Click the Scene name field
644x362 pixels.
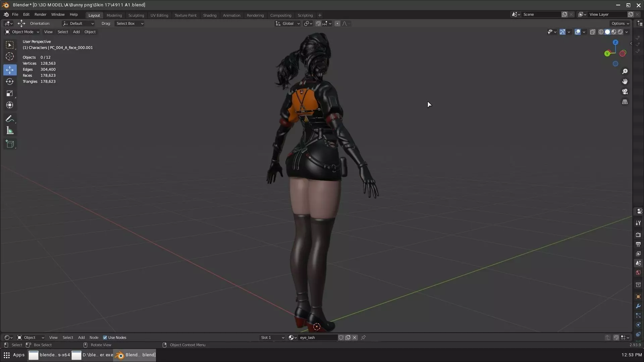click(x=541, y=14)
